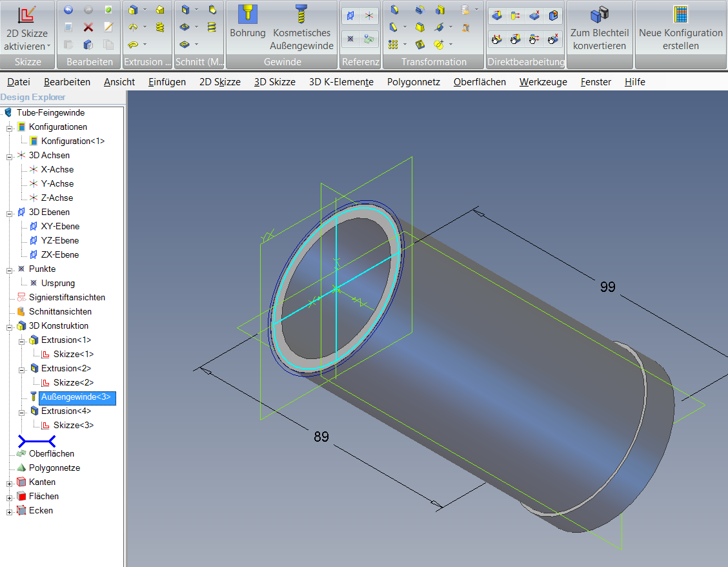The height and width of the screenshot is (567, 728).
Task: Open the Oberflächen menu
Action: 480,82
